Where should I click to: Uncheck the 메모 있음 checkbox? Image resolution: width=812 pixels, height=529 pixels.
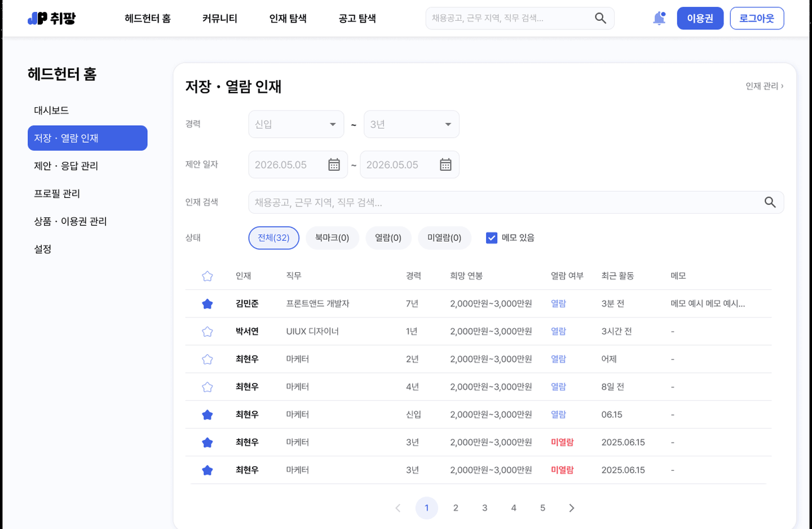point(492,238)
